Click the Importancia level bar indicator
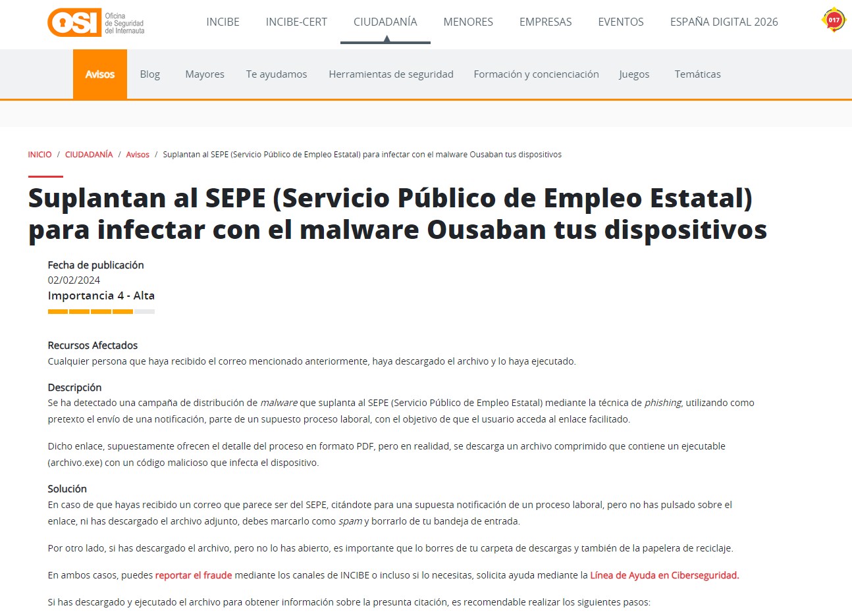 point(101,311)
